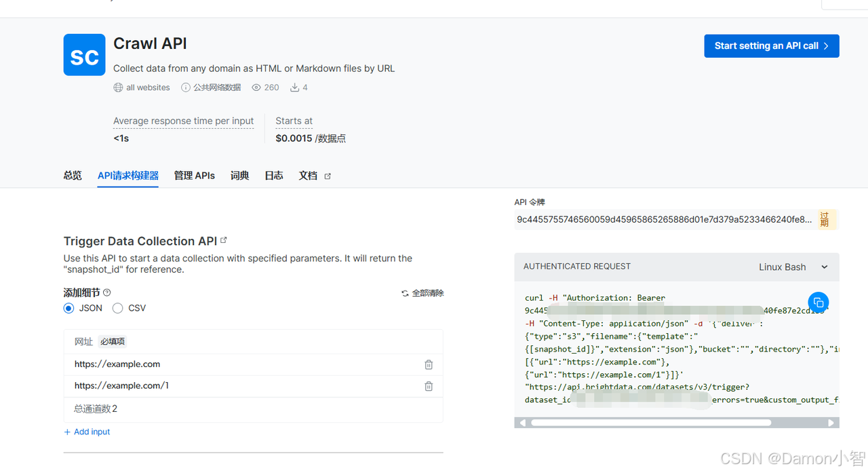
Task: Click the Add input link
Action: pos(87,432)
